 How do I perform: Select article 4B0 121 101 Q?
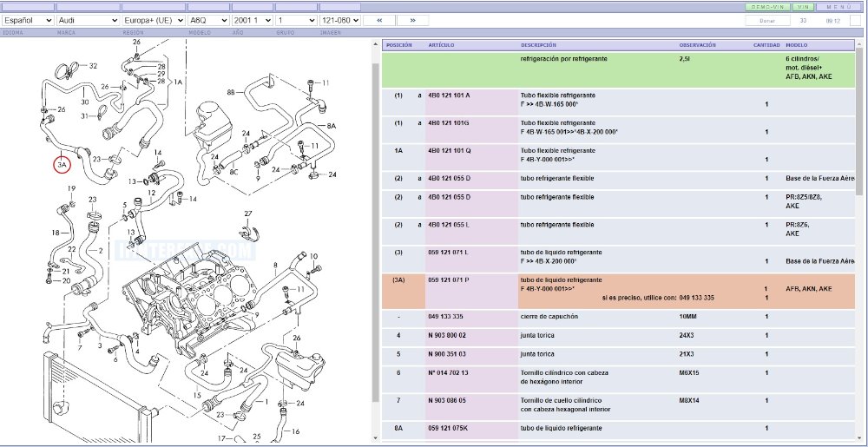(449, 150)
